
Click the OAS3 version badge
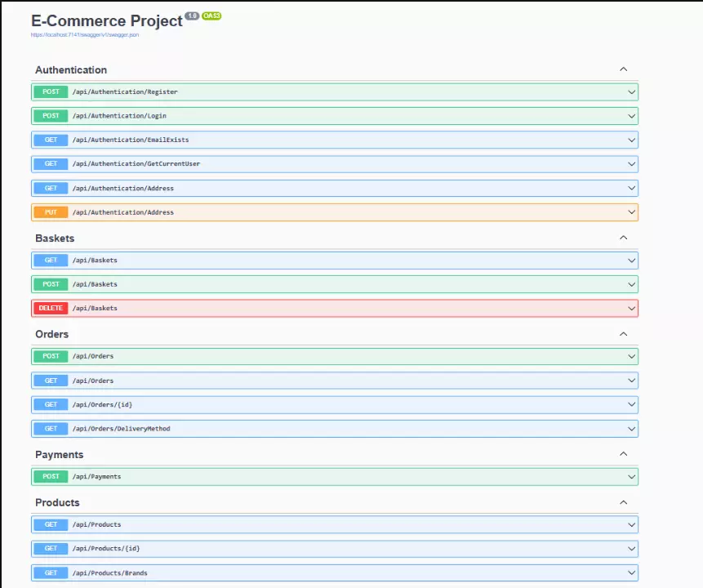pos(211,16)
